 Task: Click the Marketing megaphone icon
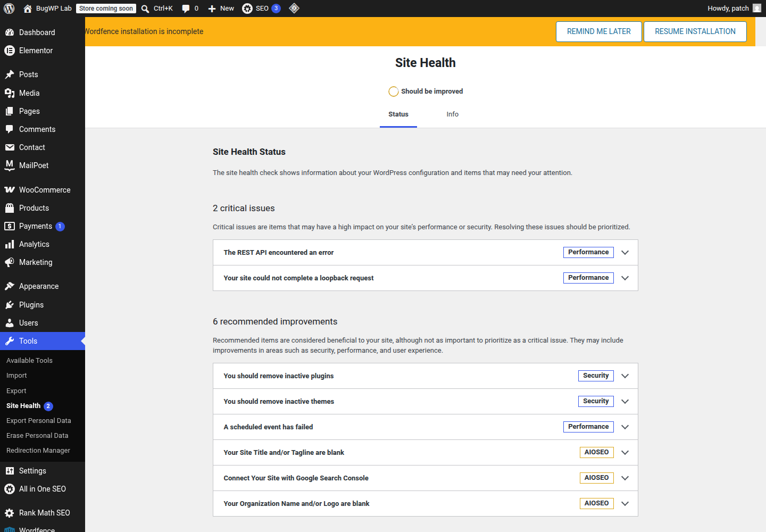[10, 262]
